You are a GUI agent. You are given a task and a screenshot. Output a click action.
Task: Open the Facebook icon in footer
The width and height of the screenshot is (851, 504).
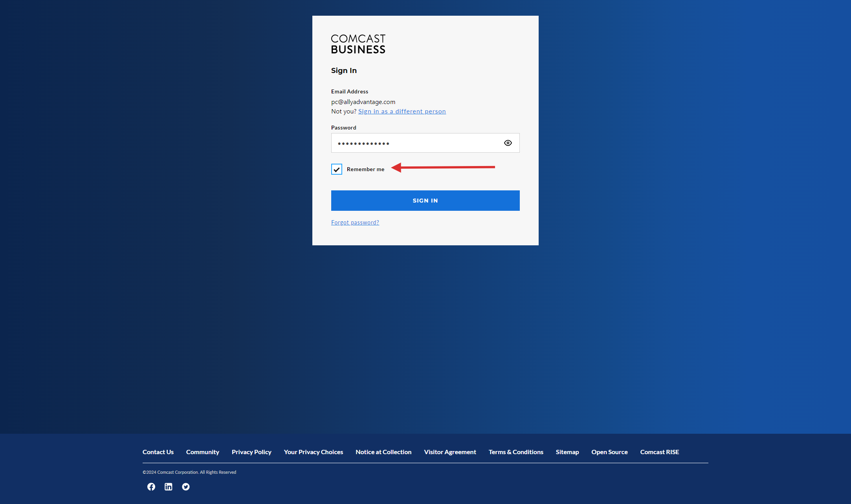point(151,487)
